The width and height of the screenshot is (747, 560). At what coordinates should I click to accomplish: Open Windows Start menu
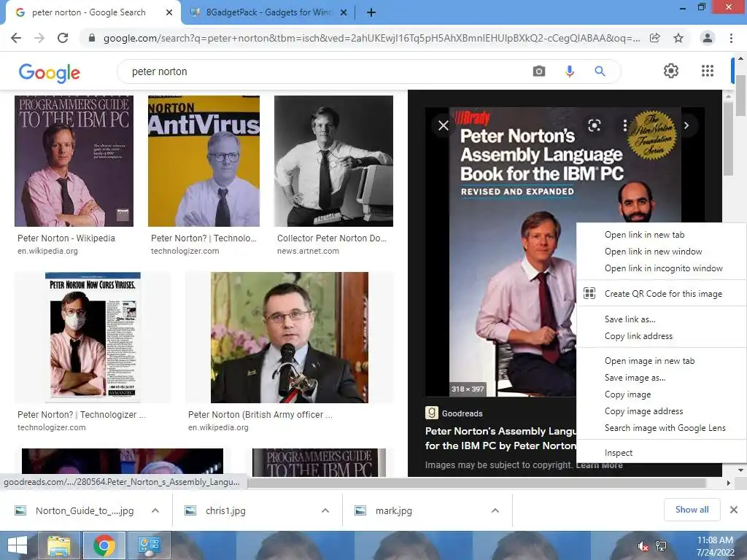coord(18,545)
